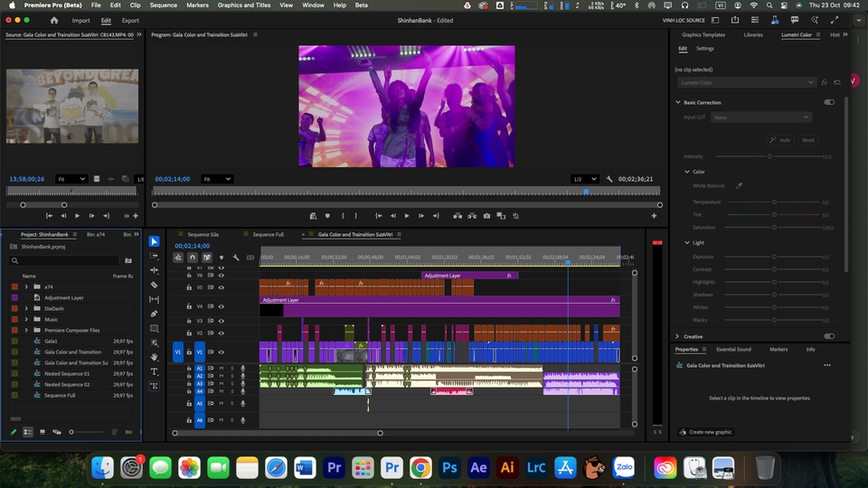Screen dimensions: 868x488
Task: Toggle timeline snapping magnet icon
Action: pos(193,258)
